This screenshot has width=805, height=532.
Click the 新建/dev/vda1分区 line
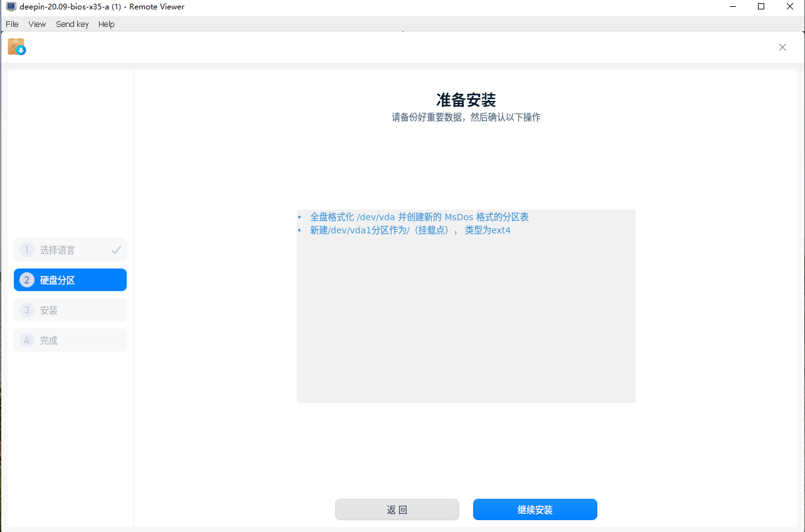tap(410, 230)
